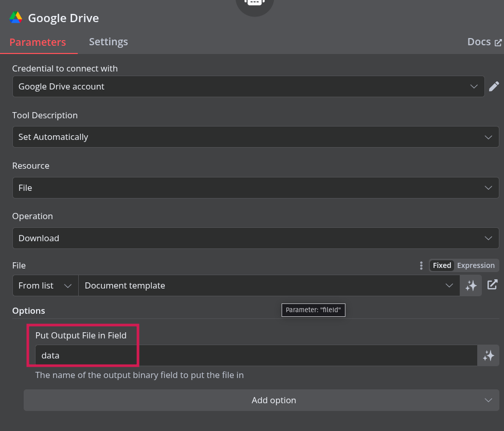Click the Parameter fileId tooltip

tap(314, 310)
